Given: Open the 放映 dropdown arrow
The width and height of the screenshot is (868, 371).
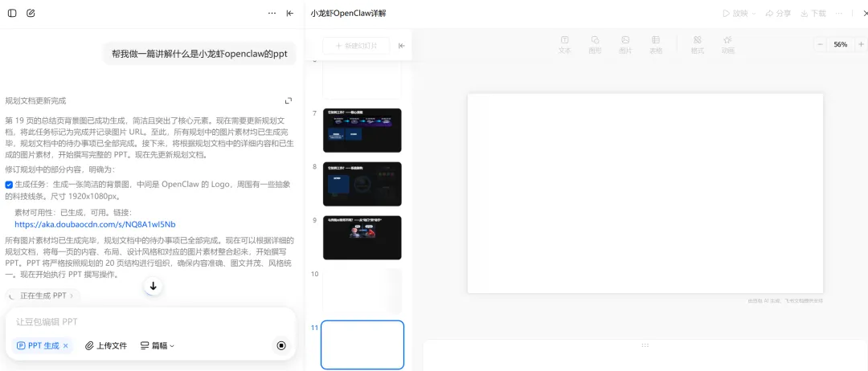Looking at the screenshot, I should point(753,14).
